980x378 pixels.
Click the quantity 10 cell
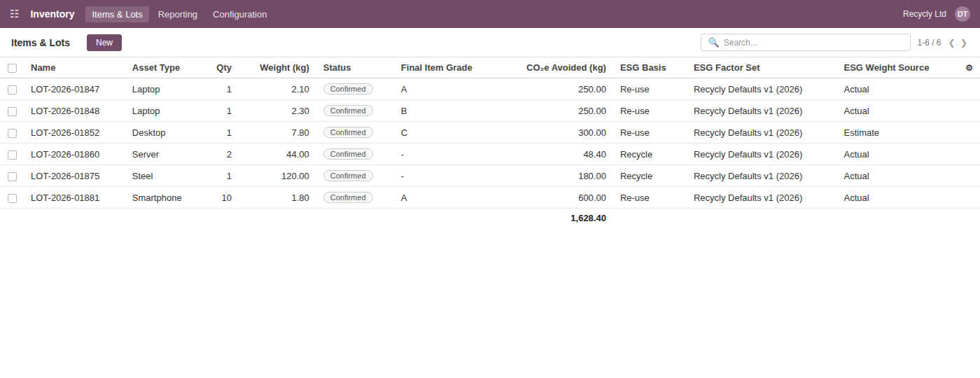pos(227,198)
